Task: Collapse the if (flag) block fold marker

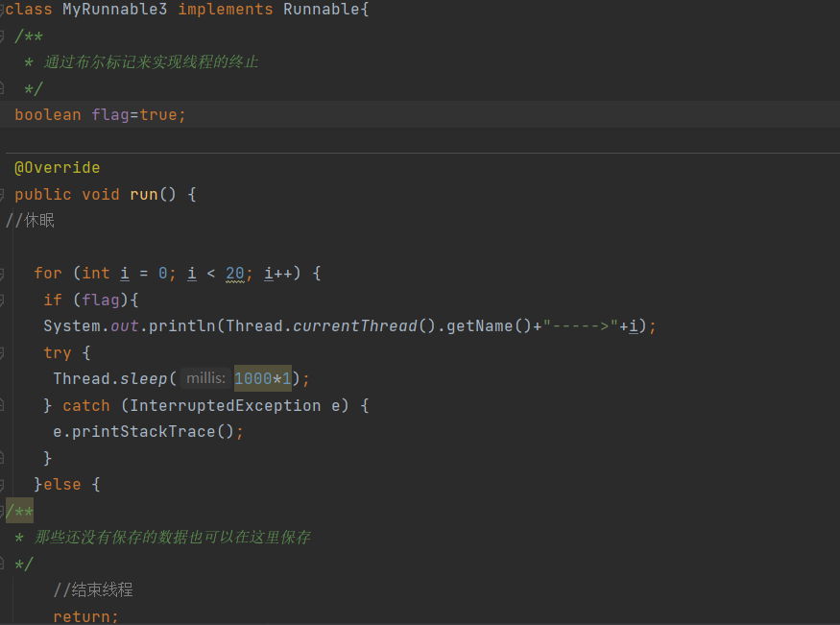Action: coord(2,300)
